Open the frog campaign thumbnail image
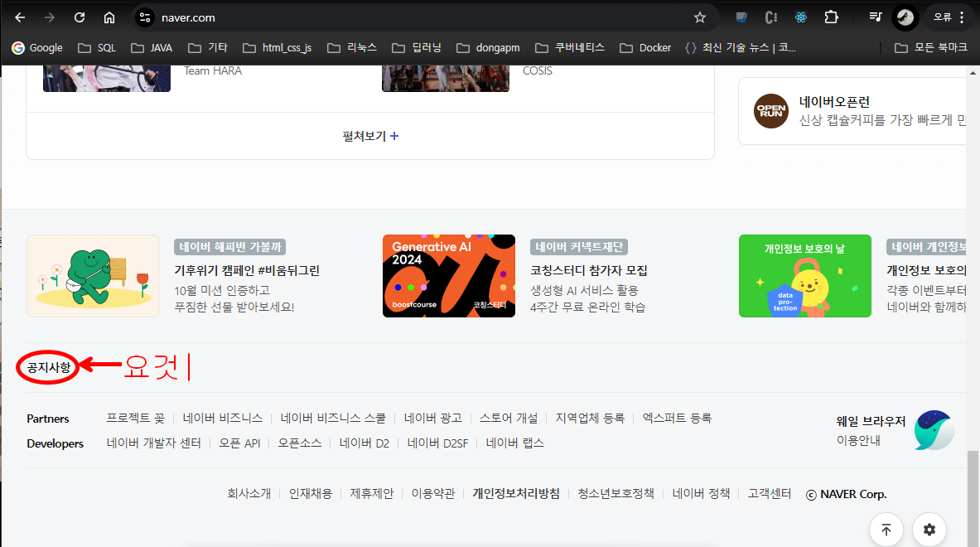Viewport: 980px width, 547px height. pyautogui.click(x=93, y=276)
